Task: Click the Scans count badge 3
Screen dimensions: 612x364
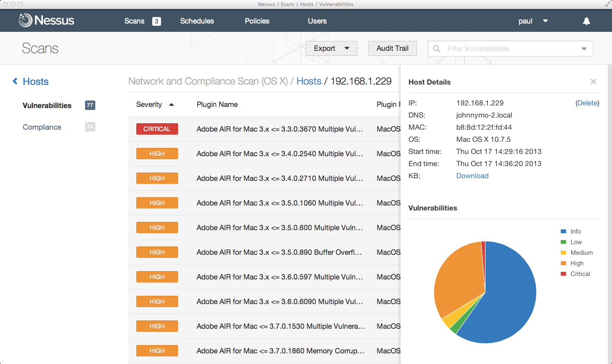Action: click(156, 21)
